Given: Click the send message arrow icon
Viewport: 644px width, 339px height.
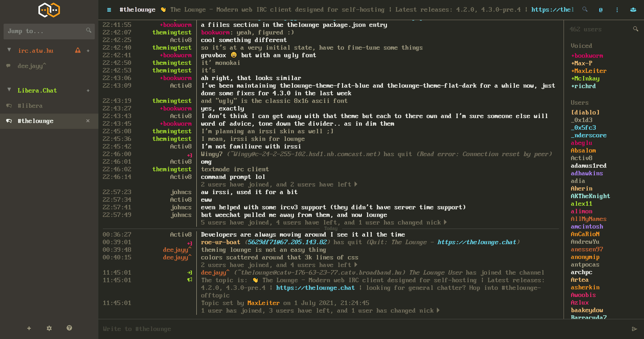Looking at the screenshot, I should click(x=634, y=329).
